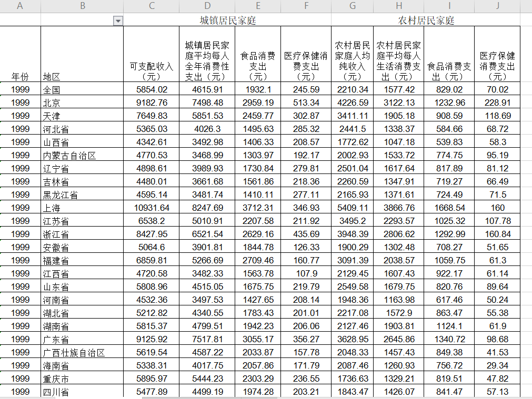The image size is (532, 399).
Task: Click the region cell '河南省'
Action: [82, 300]
